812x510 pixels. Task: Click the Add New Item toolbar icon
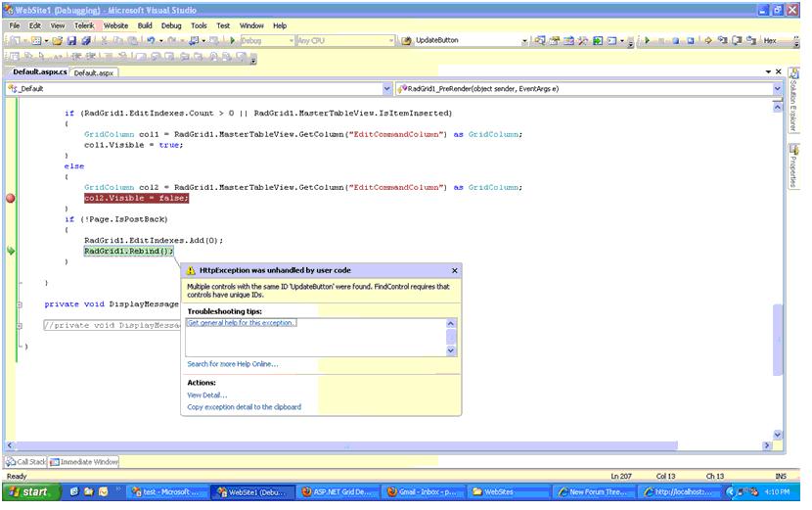point(36,40)
